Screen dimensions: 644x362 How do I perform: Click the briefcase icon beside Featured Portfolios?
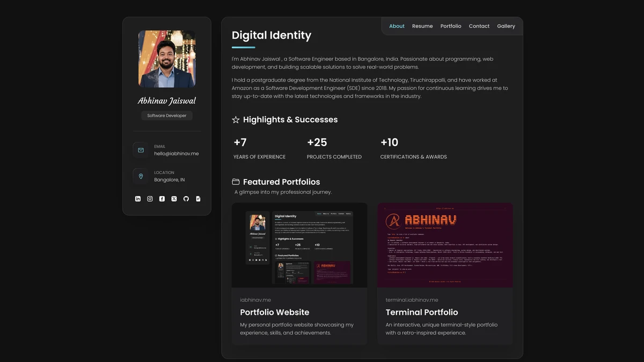[235, 181]
